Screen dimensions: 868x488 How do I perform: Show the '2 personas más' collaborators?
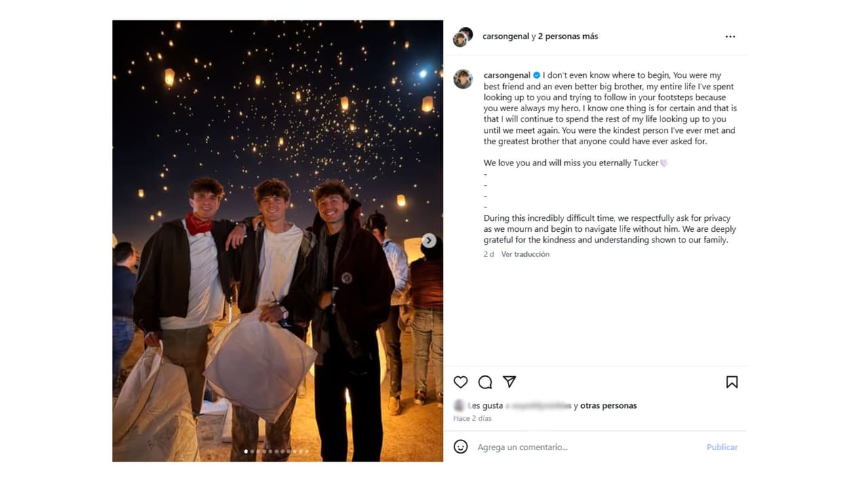pos(568,37)
